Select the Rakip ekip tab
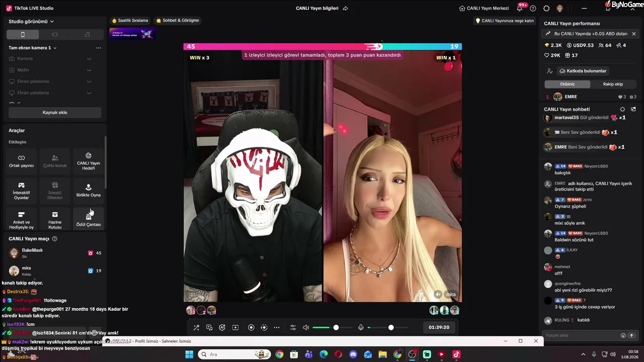This screenshot has height=362, width=644. (x=613, y=84)
